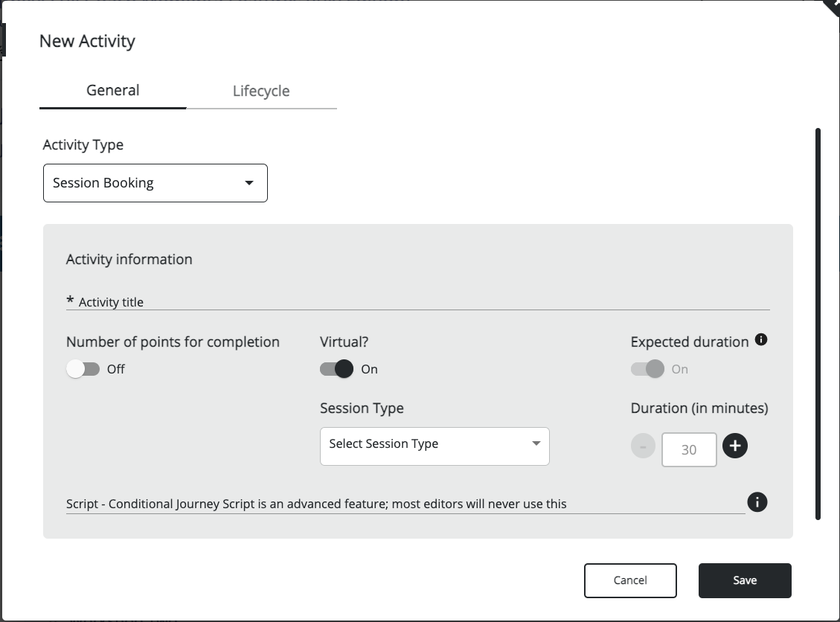Expand the Select Session Type dropdown
Screen dimensions: 840x622
(435, 446)
